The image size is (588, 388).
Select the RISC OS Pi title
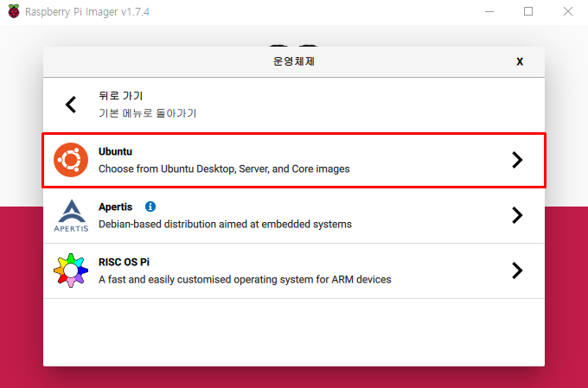point(124,262)
